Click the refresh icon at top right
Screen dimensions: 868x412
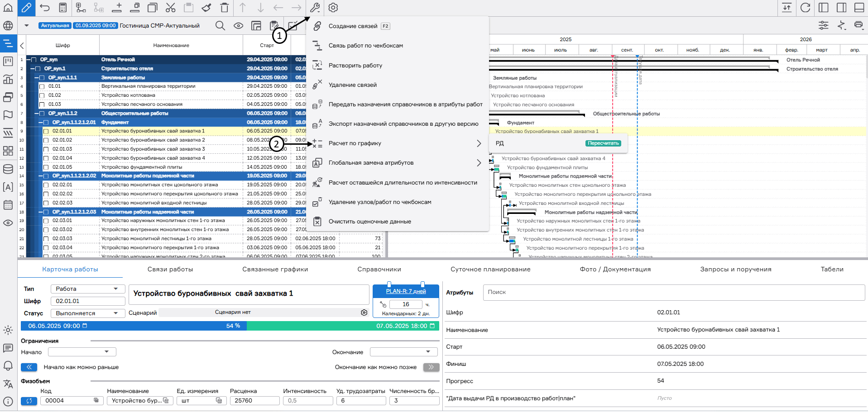coord(805,8)
